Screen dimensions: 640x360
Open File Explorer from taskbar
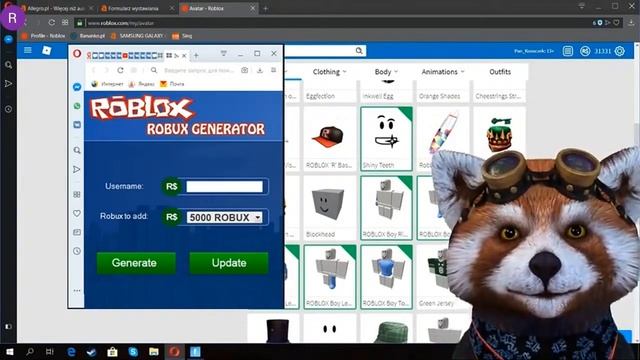click(x=153, y=351)
